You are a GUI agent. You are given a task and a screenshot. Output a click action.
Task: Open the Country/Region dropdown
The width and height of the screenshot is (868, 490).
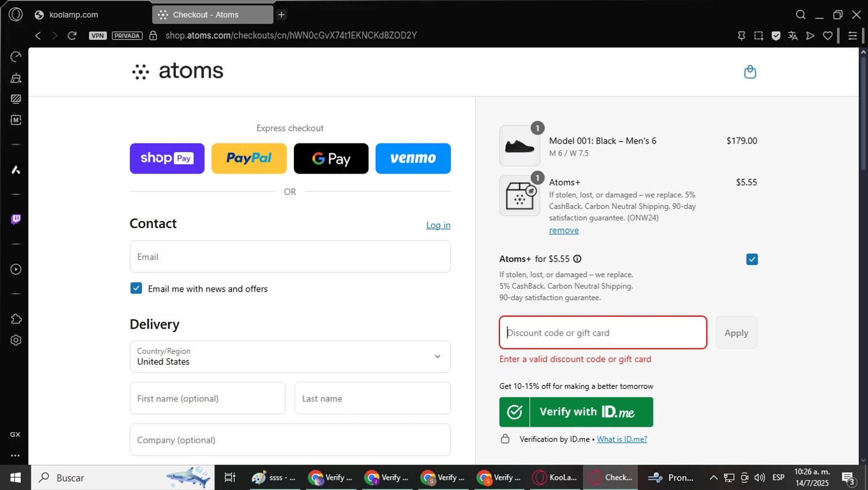click(290, 356)
